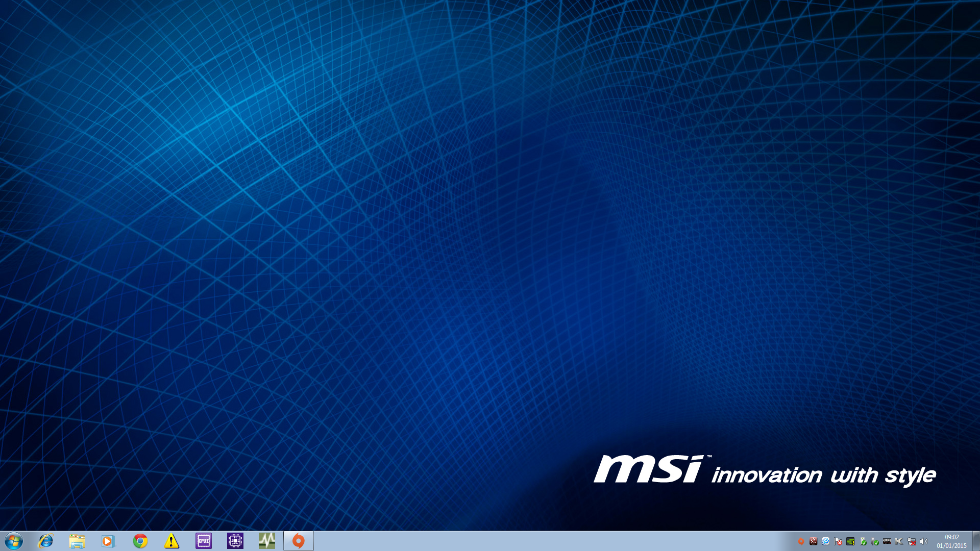Open Windows Explorer folder icon

[77, 541]
